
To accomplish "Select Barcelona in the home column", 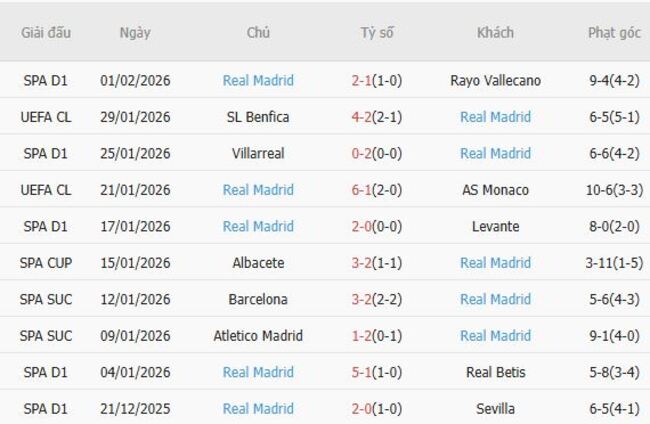I will [258, 299].
